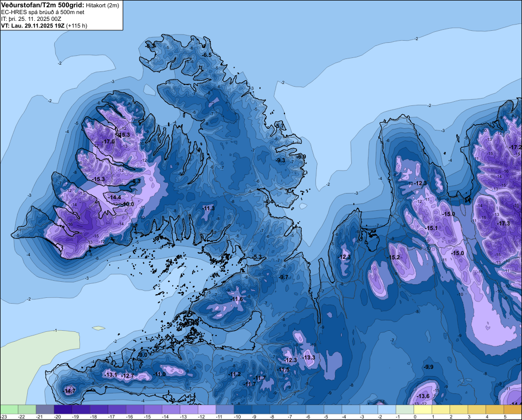Pick the pale green swatch between -1 and 0

tap(405, 410)
